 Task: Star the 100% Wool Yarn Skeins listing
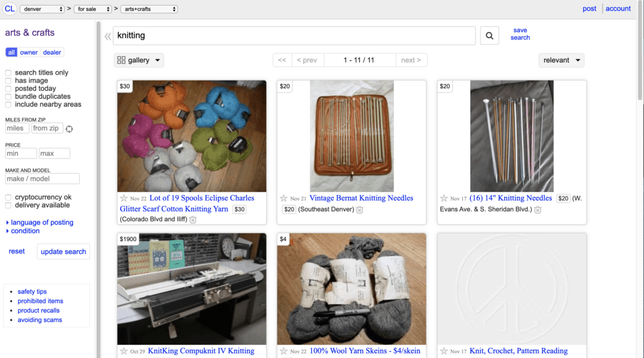click(x=284, y=351)
